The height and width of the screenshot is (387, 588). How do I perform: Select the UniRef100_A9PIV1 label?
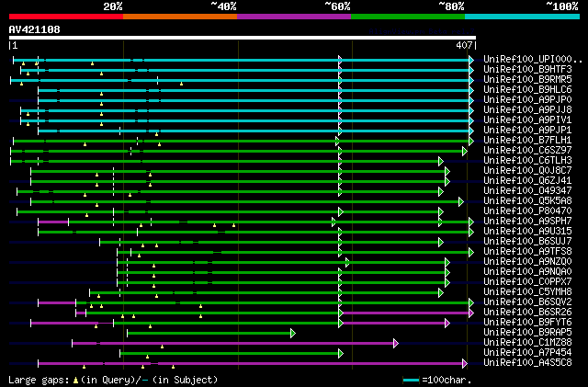point(527,120)
